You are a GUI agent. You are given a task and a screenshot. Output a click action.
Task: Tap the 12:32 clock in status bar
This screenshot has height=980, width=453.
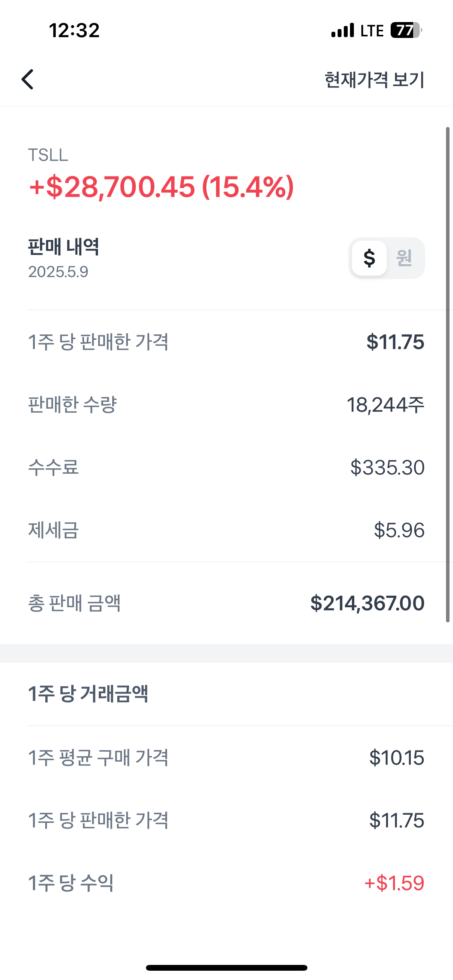click(74, 31)
